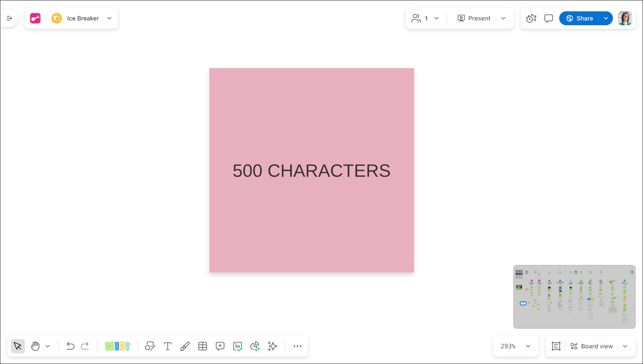This screenshot has width=643, height=364.
Task: Click the AI sparkle tool icon
Action: click(x=273, y=346)
